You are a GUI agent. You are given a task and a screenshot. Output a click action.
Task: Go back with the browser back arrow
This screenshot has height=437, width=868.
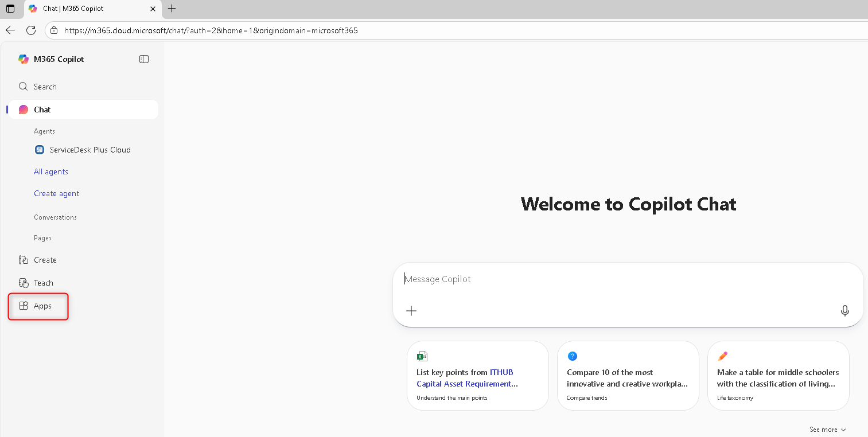[x=10, y=30]
